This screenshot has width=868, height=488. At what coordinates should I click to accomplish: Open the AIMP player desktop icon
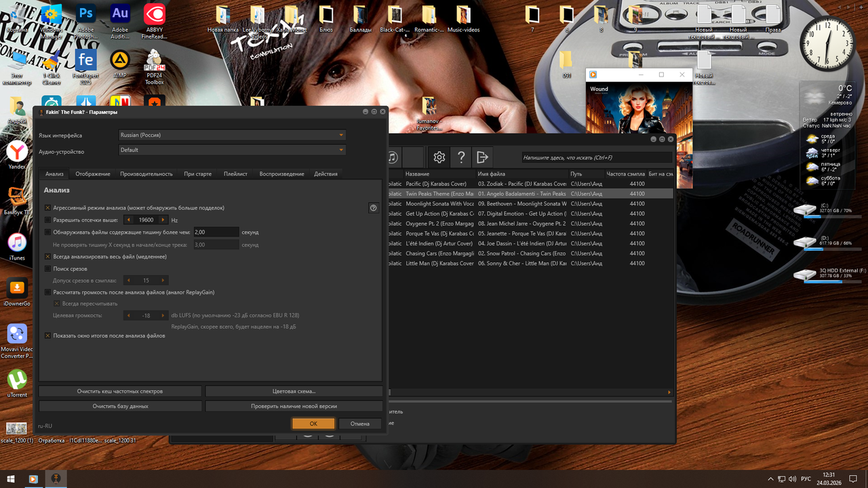point(120,64)
